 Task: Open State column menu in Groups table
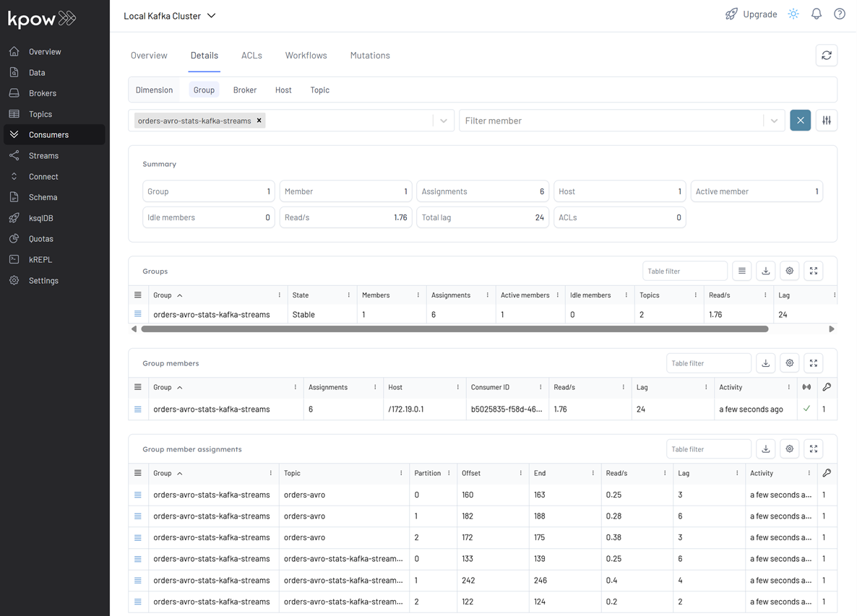[x=349, y=295]
